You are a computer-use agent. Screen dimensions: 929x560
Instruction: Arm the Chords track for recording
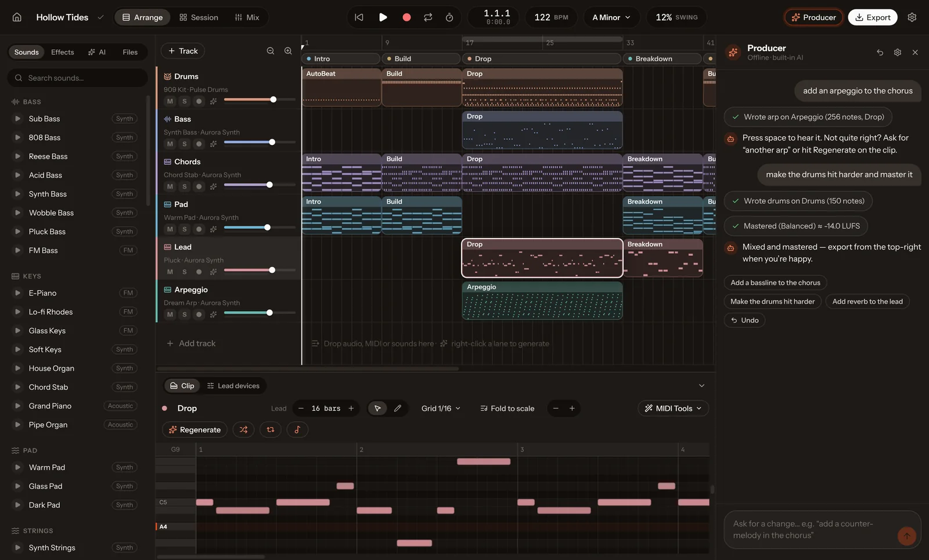coord(199,186)
